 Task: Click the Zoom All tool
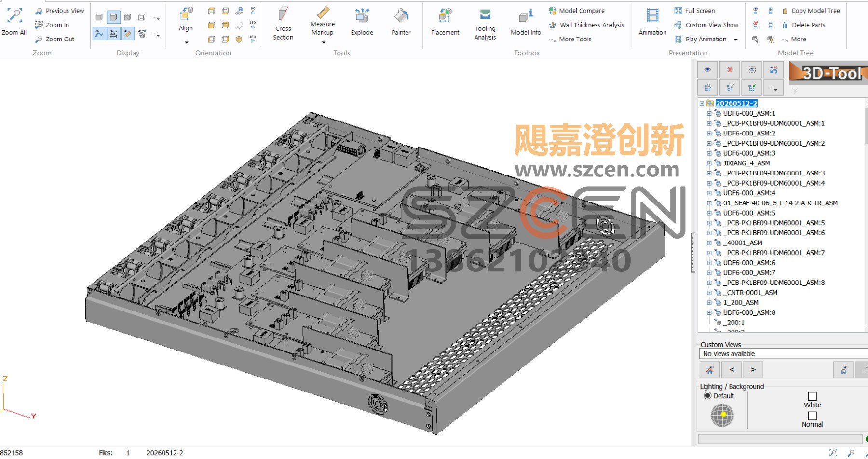click(x=14, y=22)
